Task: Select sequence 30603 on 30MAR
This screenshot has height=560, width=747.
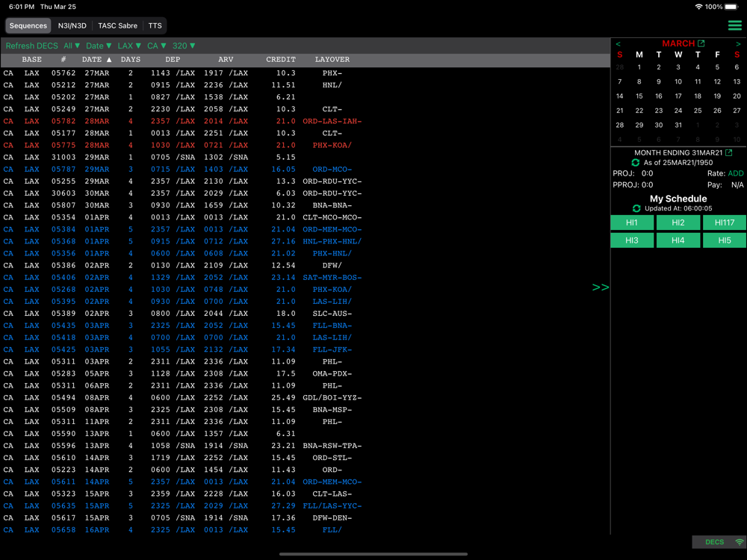Action: [x=305, y=193]
